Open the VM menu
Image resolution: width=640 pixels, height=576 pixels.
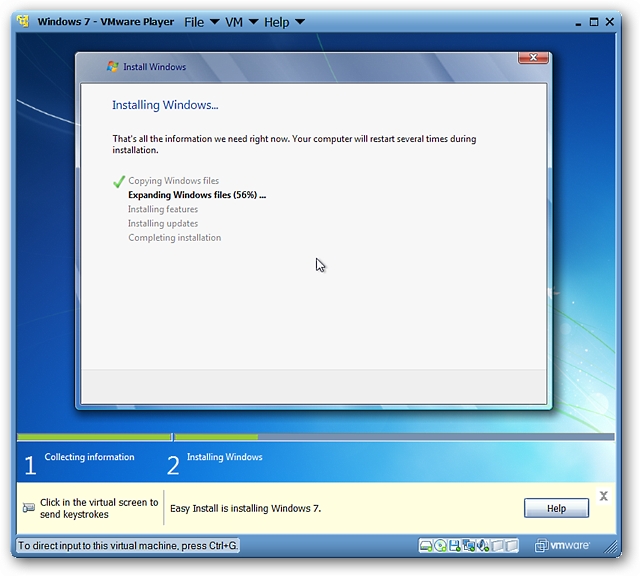(x=242, y=22)
